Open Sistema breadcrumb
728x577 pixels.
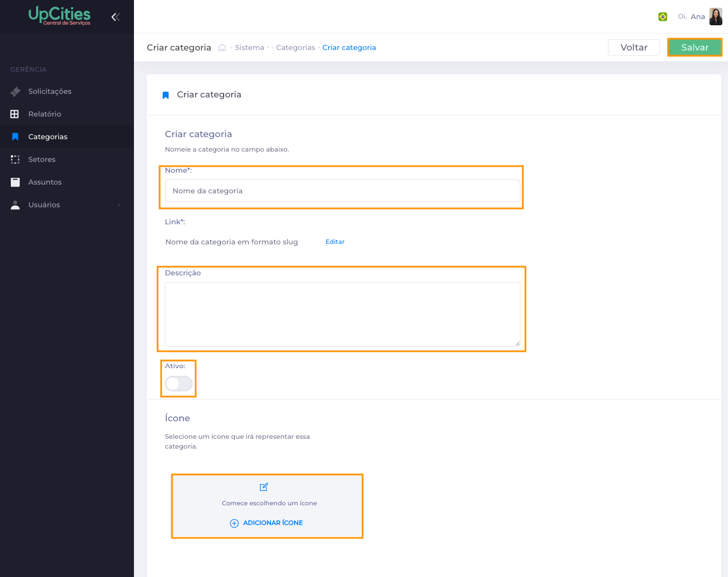pyautogui.click(x=249, y=47)
